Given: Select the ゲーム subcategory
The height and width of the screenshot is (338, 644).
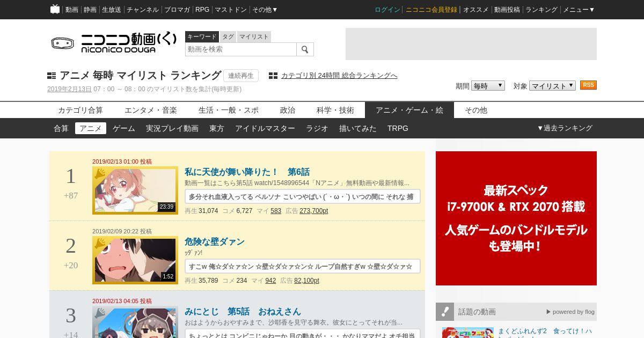Looking at the screenshot, I should click(124, 128).
